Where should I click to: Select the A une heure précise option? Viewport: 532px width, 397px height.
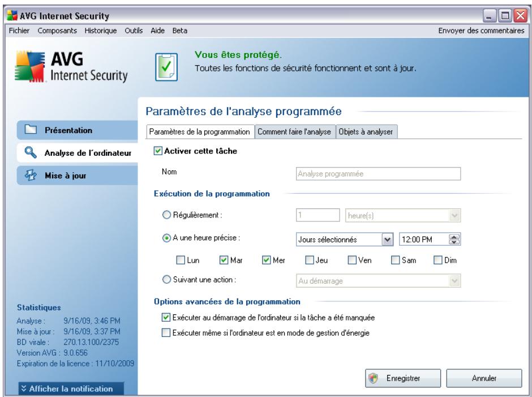point(166,238)
